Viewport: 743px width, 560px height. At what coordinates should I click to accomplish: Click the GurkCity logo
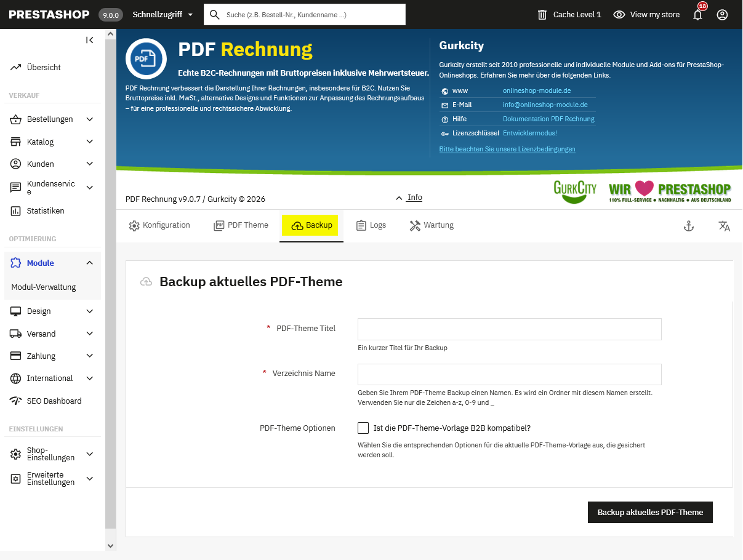click(x=575, y=191)
